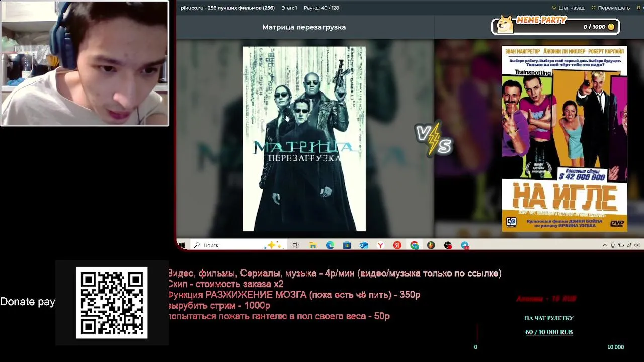Click the Doge icon on Meme Party banner

point(505,25)
